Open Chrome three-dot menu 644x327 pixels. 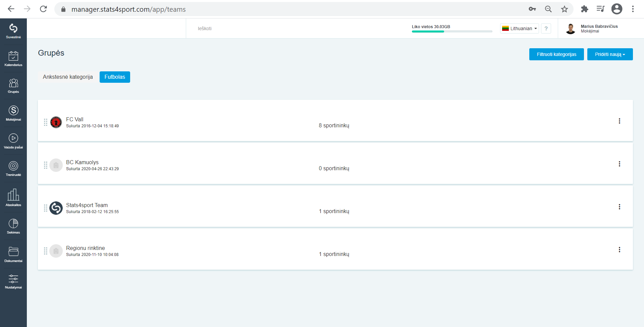click(633, 9)
